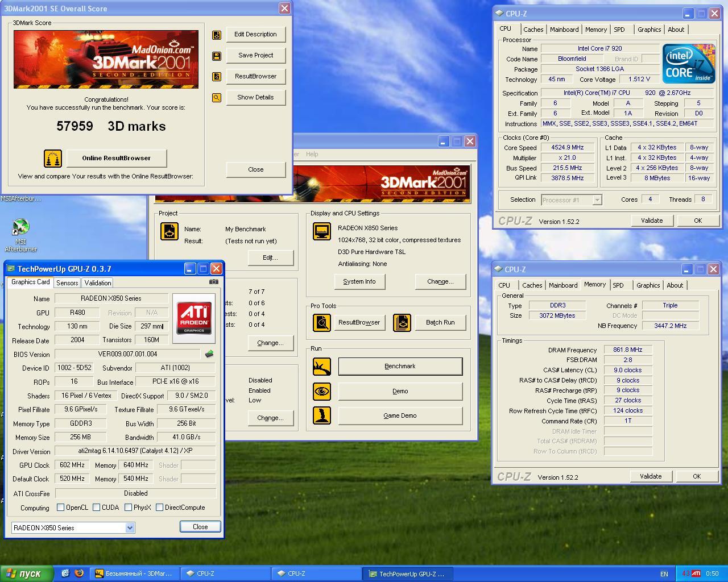
Task: Toggle the CUDA checkbox in GPU-Z
Action: [x=97, y=508]
